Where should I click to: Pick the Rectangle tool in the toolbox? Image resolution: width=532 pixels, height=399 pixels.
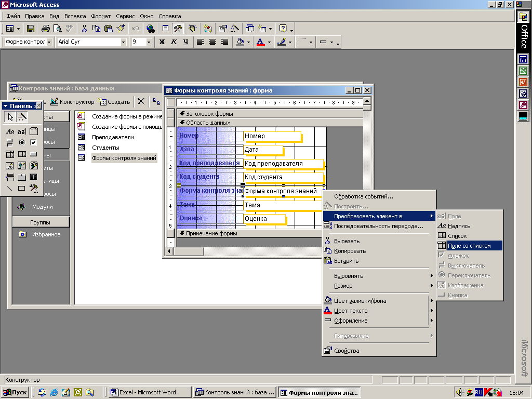[22, 188]
